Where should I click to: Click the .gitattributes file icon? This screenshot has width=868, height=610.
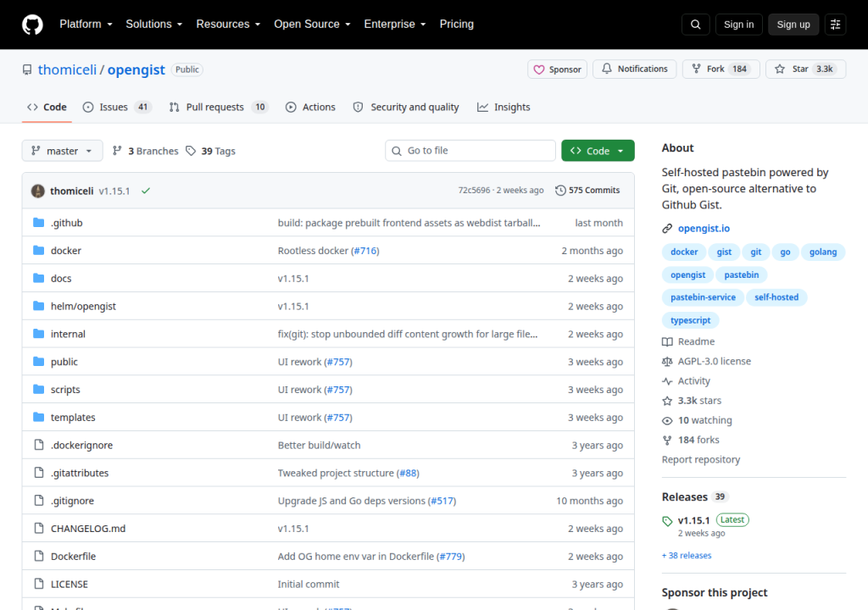[x=39, y=472]
